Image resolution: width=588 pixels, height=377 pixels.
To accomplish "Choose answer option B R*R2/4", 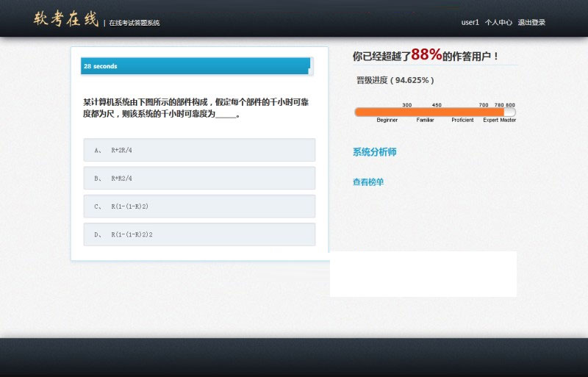I will pos(199,178).
